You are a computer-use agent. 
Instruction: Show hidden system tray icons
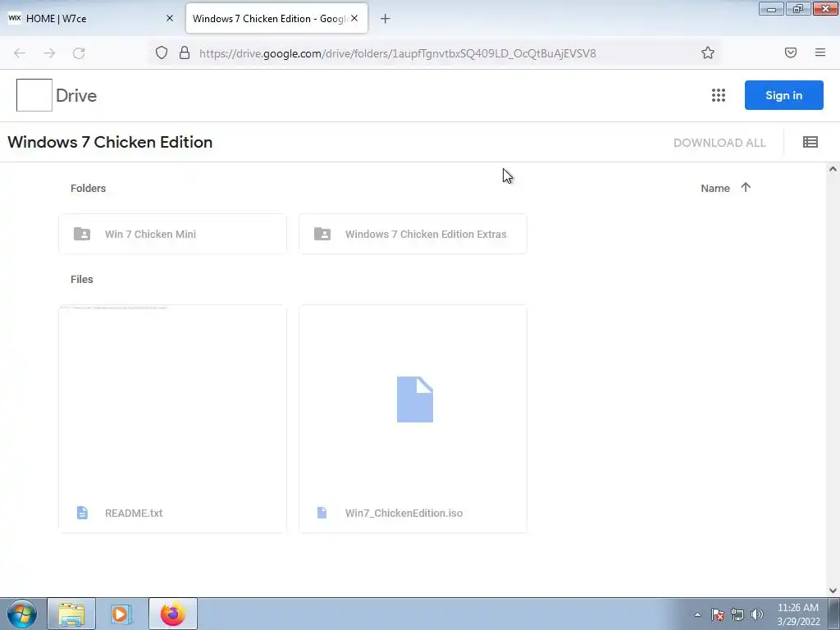point(697,614)
